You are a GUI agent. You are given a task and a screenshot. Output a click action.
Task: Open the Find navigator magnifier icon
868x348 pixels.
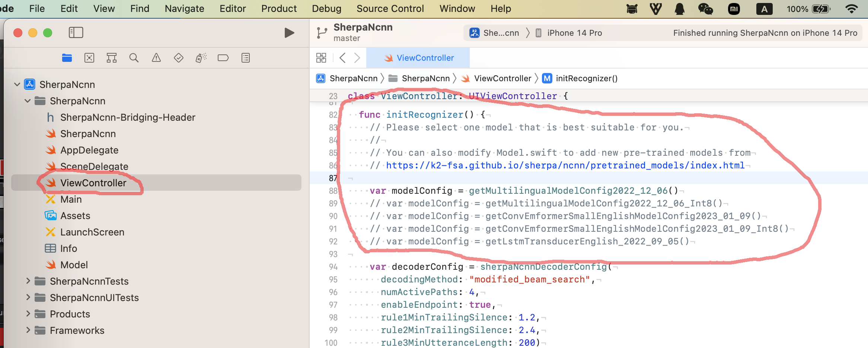[x=134, y=58]
